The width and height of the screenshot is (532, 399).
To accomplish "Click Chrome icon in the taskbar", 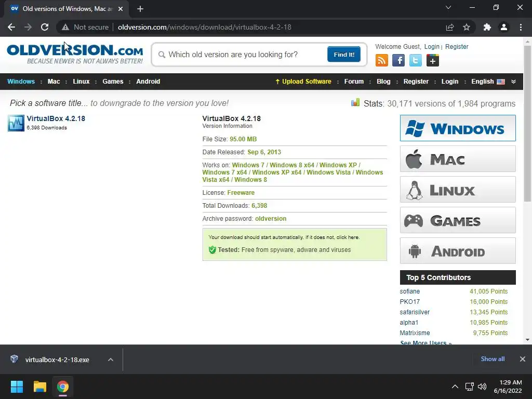I will [x=63, y=387].
